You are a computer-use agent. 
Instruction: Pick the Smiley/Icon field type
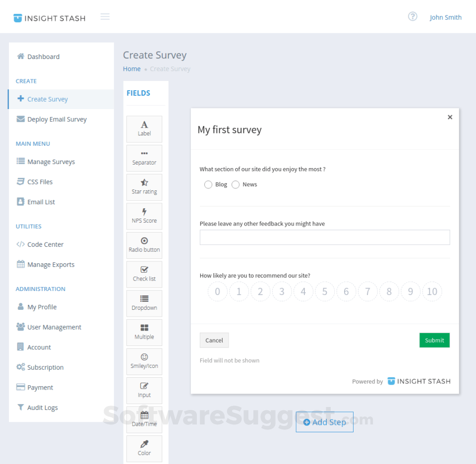tap(144, 361)
